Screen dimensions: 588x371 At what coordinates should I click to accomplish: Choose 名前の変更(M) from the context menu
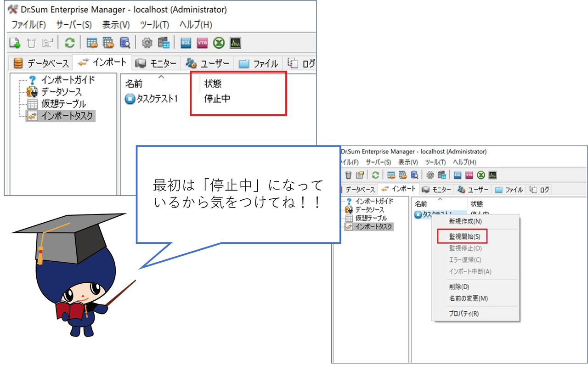click(468, 298)
